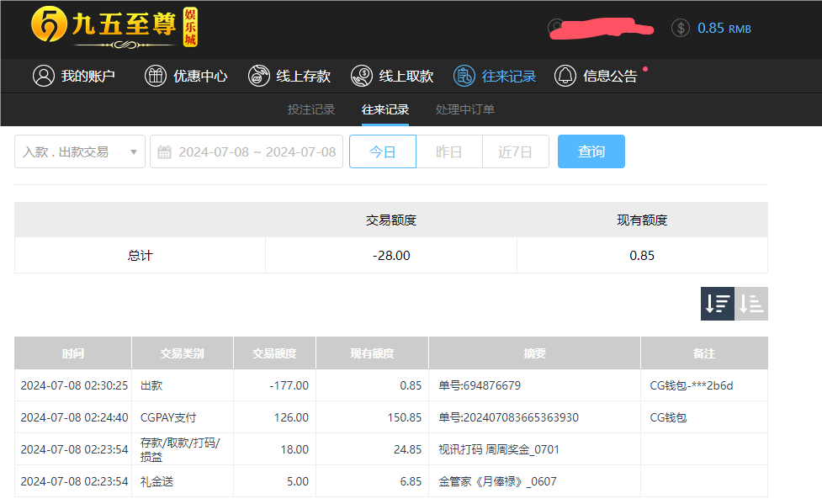Open the 信息公告 announcements icon
The height and width of the screenshot is (504, 822).
565,76
